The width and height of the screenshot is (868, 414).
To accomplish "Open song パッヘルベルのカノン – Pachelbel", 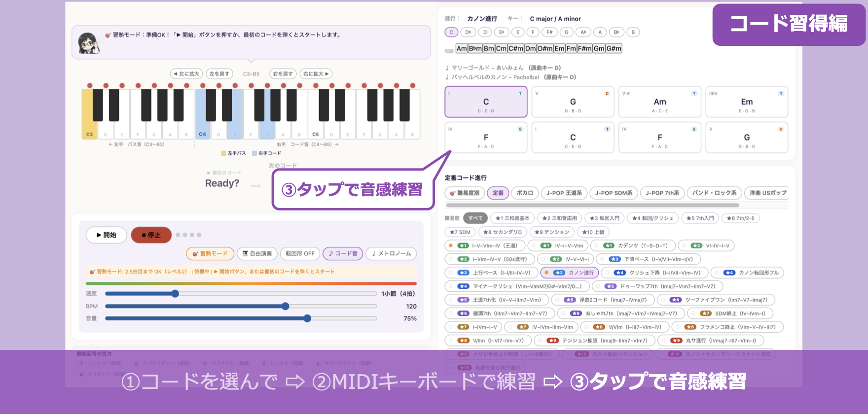I will coord(510,77).
